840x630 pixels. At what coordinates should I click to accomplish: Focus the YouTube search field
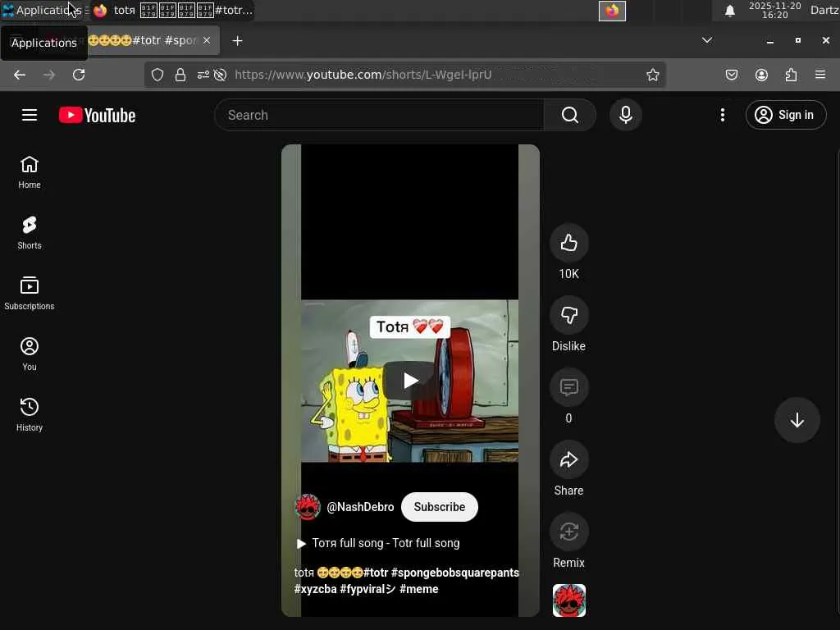tap(379, 115)
